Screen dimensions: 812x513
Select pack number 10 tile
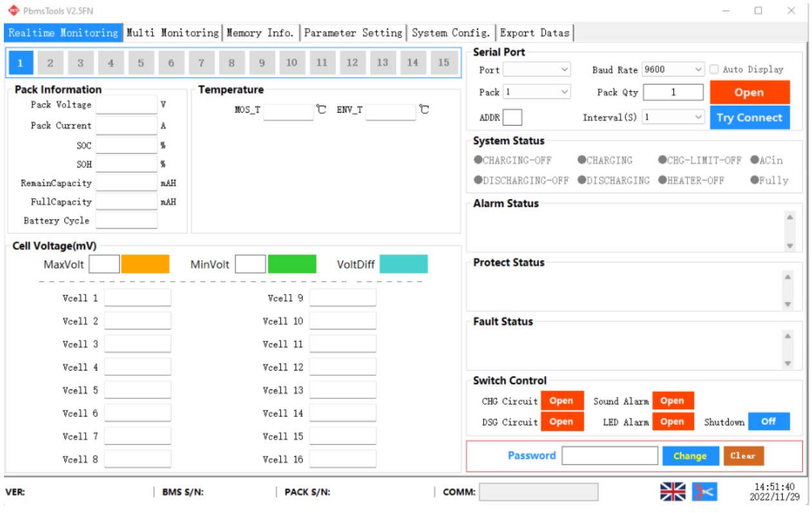click(x=292, y=63)
